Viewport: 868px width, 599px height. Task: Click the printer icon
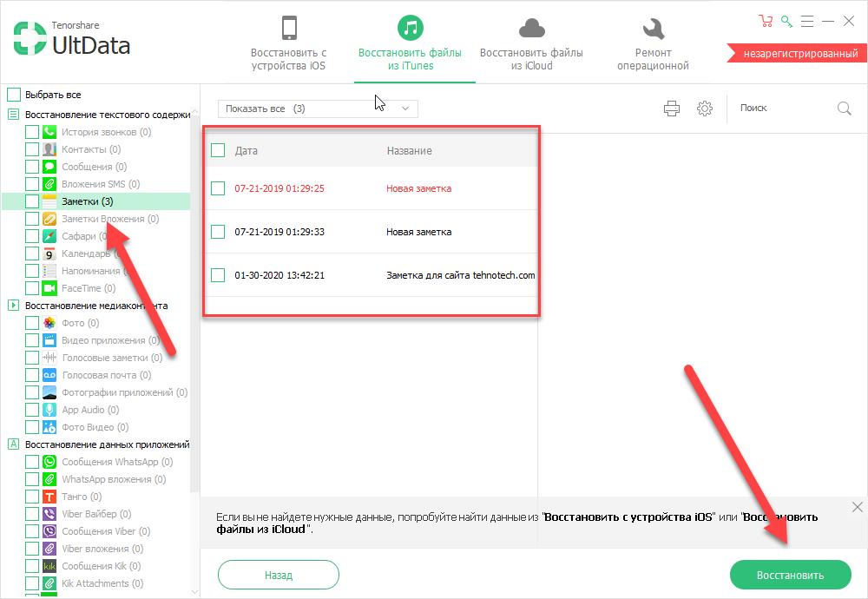[x=672, y=109]
